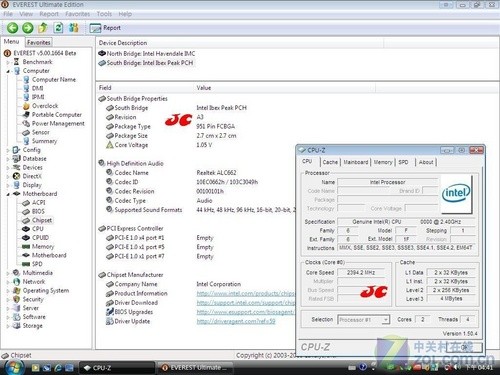Select Portable Computer tree item
500x375 pixels.
(x=57, y=115)
